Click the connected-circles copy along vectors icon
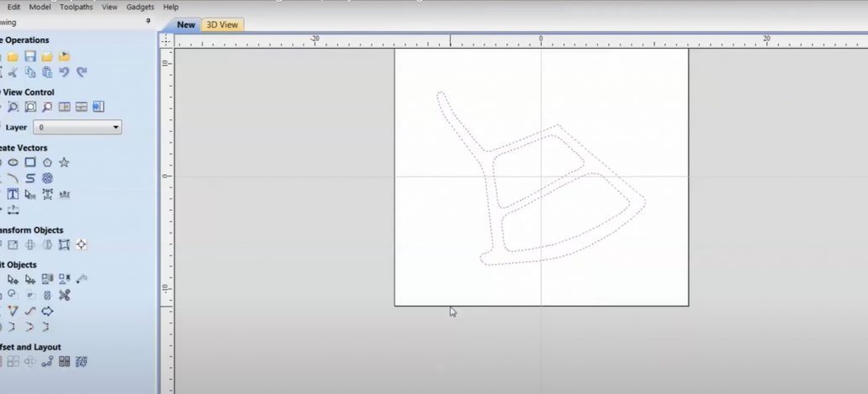868x394 pixels. (x=47, y=362)
